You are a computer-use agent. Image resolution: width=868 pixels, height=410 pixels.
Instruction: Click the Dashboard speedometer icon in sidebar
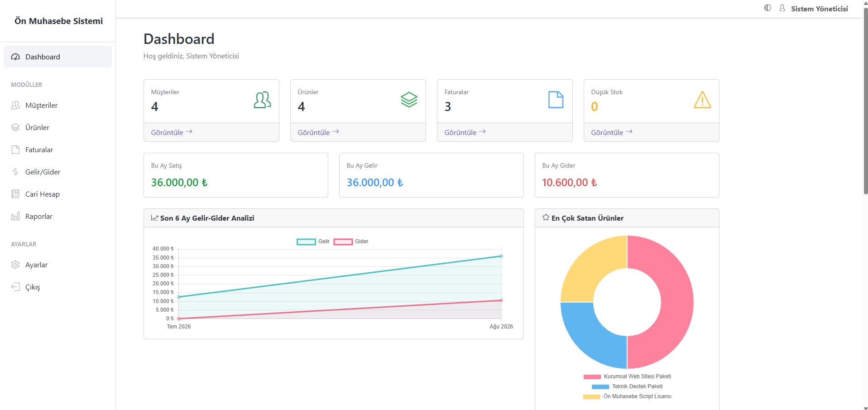point(15,57)
